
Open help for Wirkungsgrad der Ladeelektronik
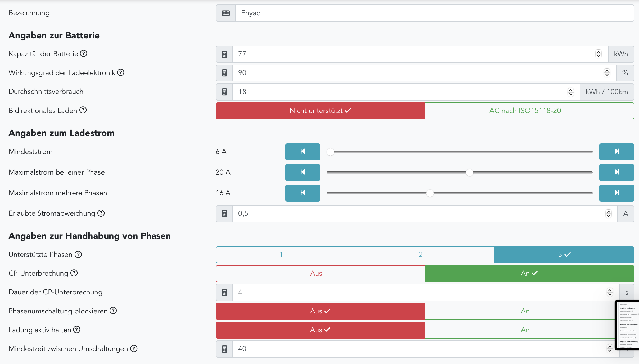click(x=121, y=72)
